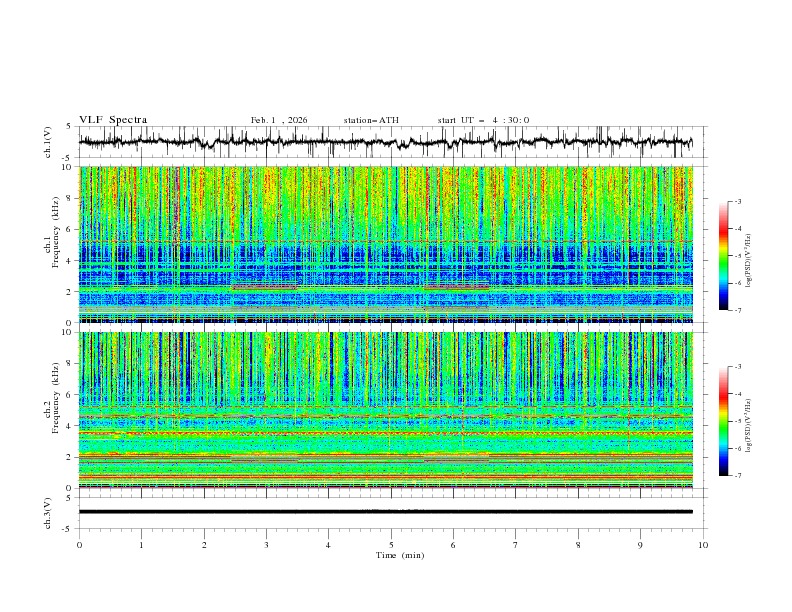Click the "station=ATH" header text
This screenshot has width=792, height=612.
pyautogui.click(x=371, y=120)
